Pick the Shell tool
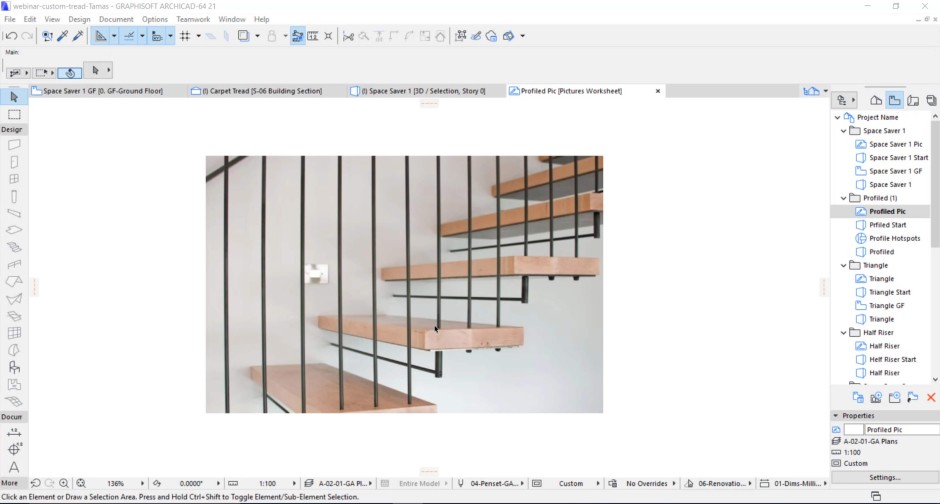Screen dimensions: 940x504 (x=14, y=298)
